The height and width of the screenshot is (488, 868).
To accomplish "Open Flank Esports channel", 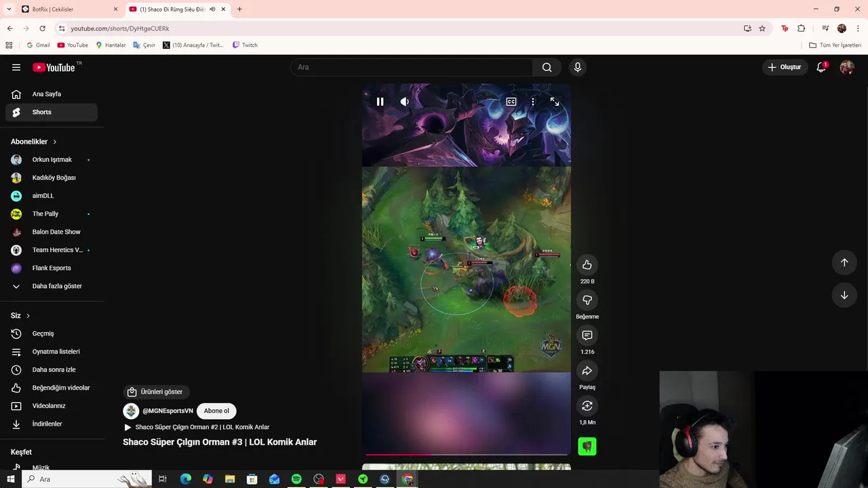I will [52, 268].
